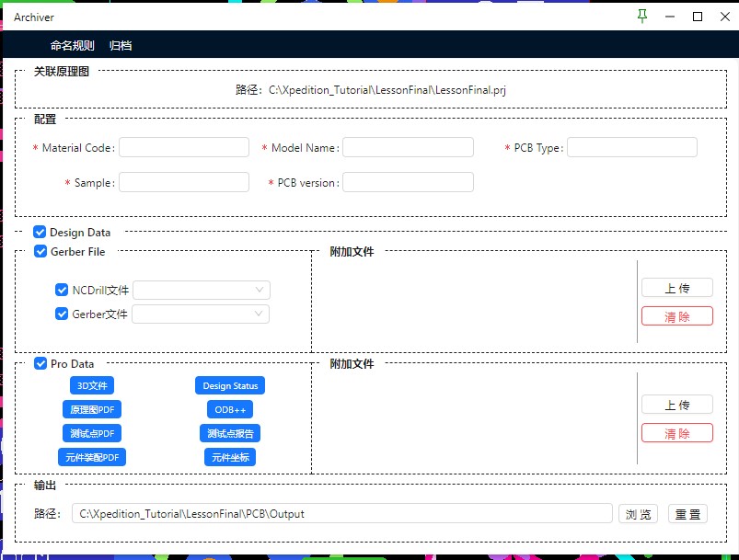739x560 pixels.
Task: Browse output path using 浏览
Action: [639, 513]
